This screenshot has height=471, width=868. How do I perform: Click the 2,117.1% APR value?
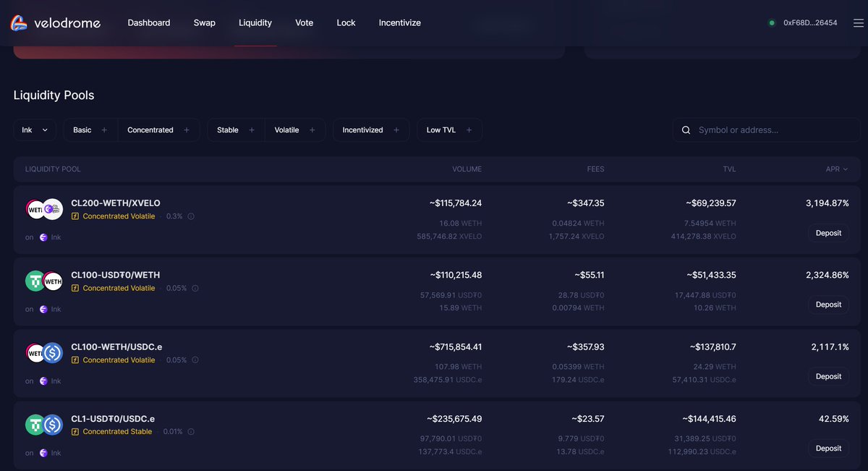[830, 347]
